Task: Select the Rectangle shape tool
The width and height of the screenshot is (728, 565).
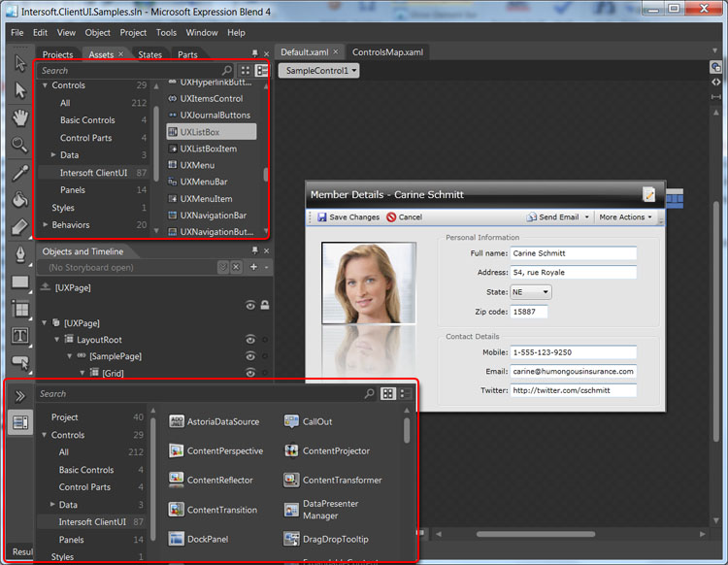Action: click(20, 282)
